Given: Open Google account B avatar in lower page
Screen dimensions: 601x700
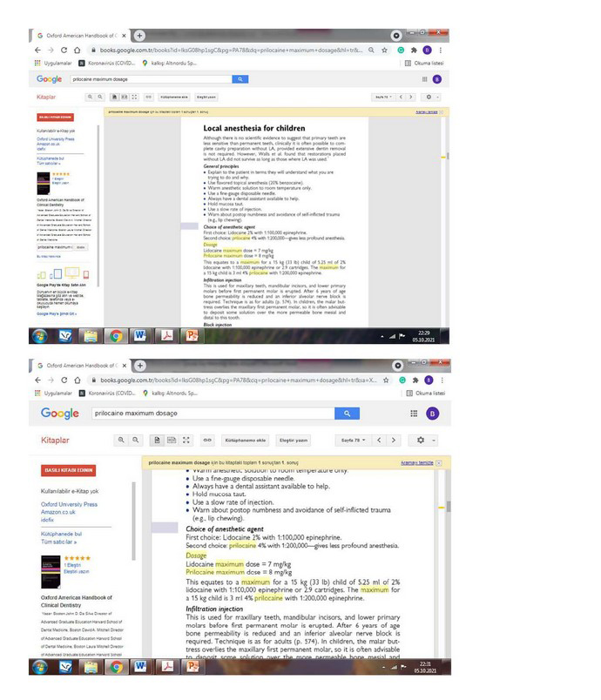Looking at the screenshot, I should click(432, 414).
